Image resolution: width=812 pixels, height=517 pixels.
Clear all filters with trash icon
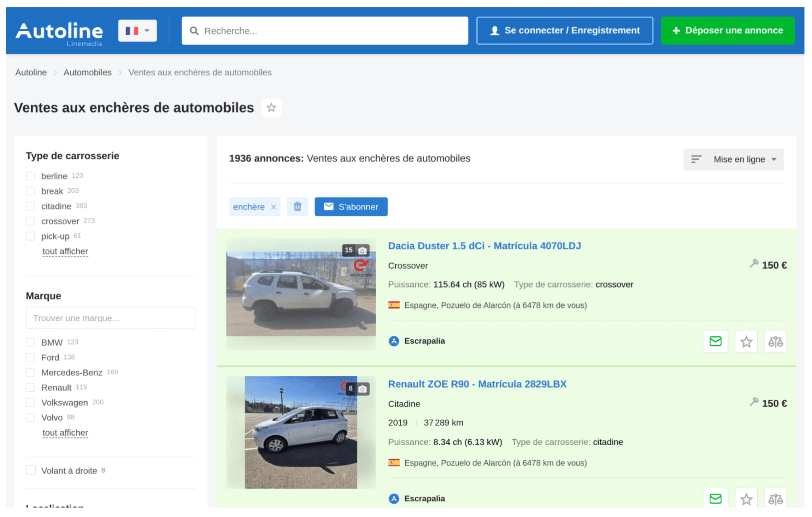(x=297, y=207)
